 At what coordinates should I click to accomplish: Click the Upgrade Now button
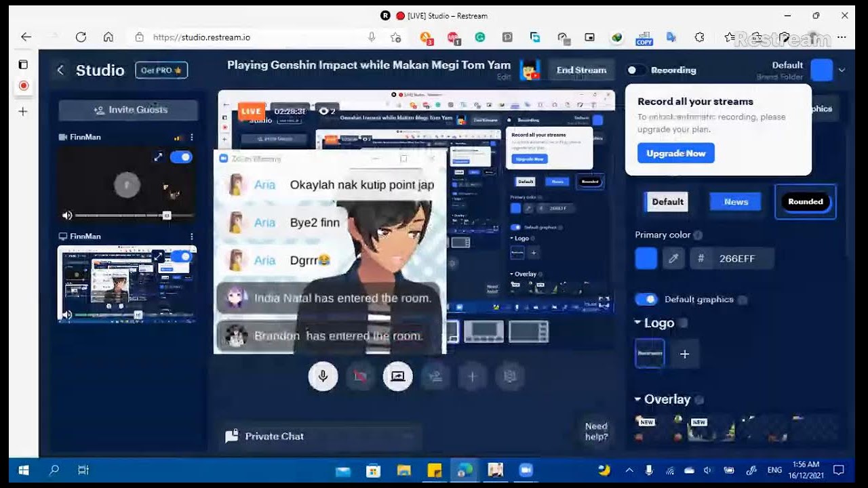click(x=675, y=153)
